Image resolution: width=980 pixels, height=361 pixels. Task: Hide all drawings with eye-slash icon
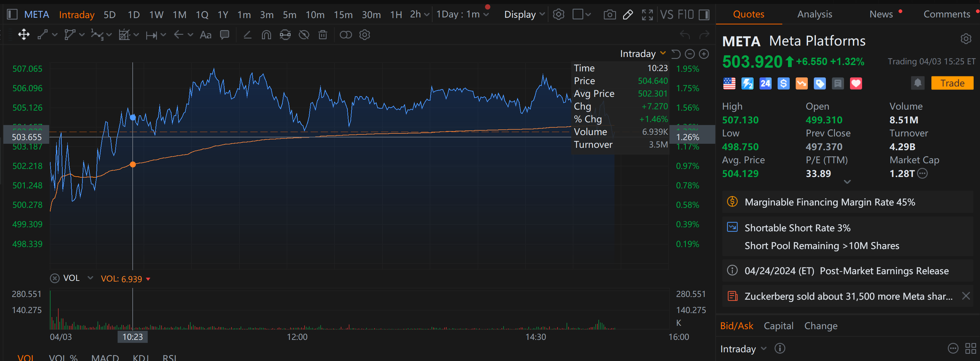pyautogui.click(x=304, y=35)
